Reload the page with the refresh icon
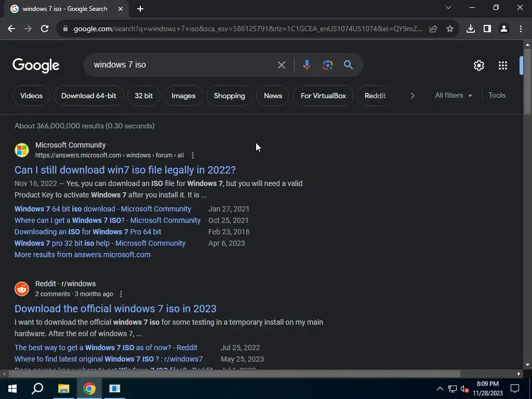Screen dimensions: 532x399 [x=45, y=29]
